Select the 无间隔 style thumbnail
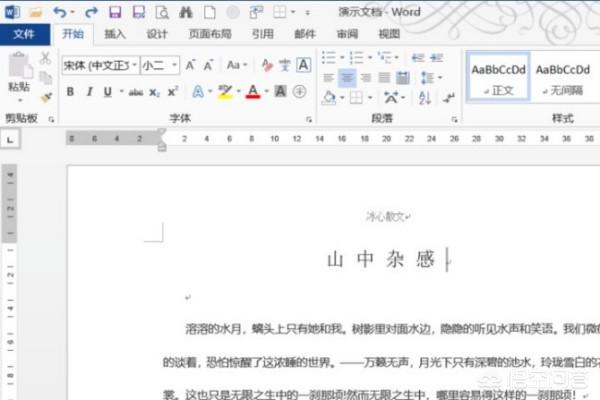The height and width of the screenshot is (400, 600). click(x=562, y=77)
